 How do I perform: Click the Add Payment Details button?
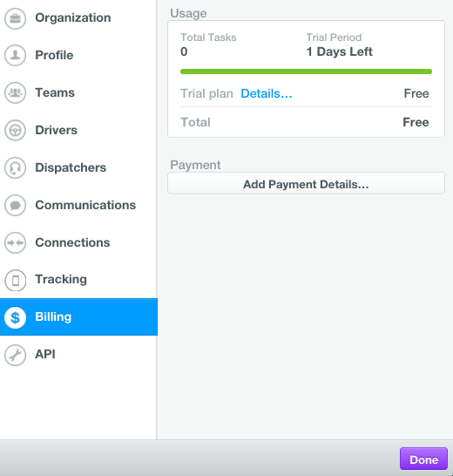pos(306,183)
